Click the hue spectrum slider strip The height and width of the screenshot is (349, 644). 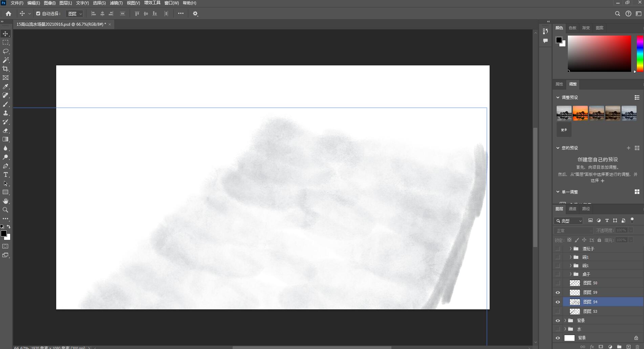tap(640, 54)
